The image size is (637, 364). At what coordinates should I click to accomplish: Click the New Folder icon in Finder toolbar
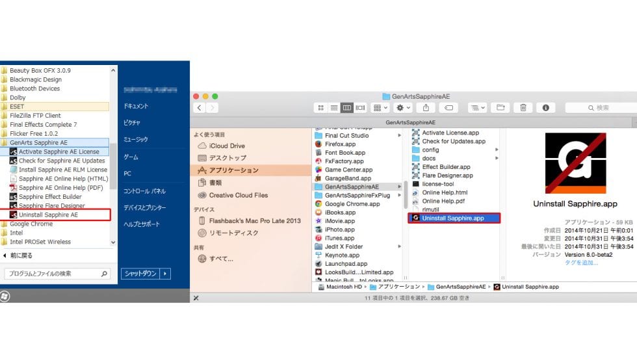[x=500, y=108]
